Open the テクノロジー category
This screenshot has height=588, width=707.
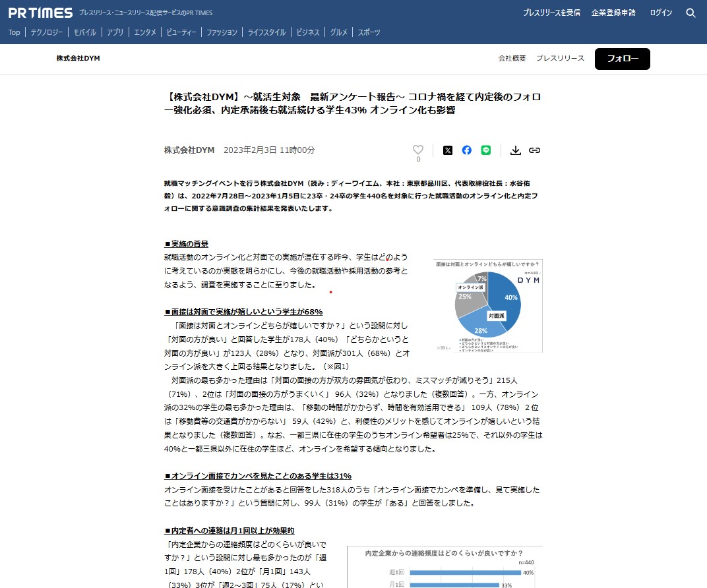(x=47, y=32)
